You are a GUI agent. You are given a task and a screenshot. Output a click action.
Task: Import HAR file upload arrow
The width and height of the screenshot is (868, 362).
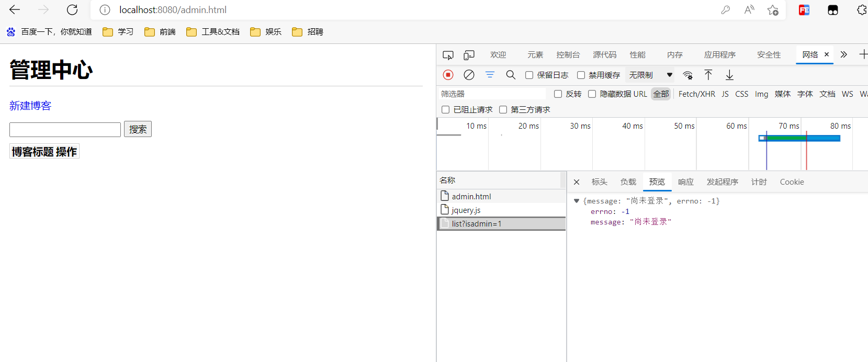(x=708, y=75)
